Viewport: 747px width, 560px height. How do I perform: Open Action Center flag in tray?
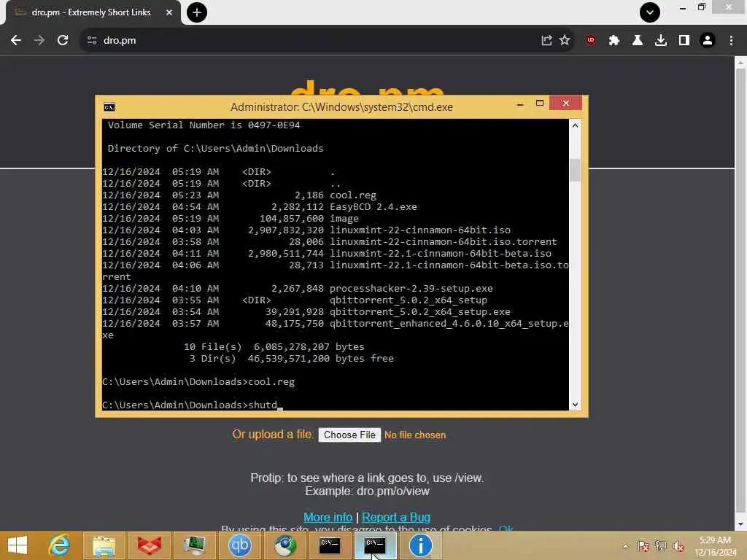[x=643, y=546]
